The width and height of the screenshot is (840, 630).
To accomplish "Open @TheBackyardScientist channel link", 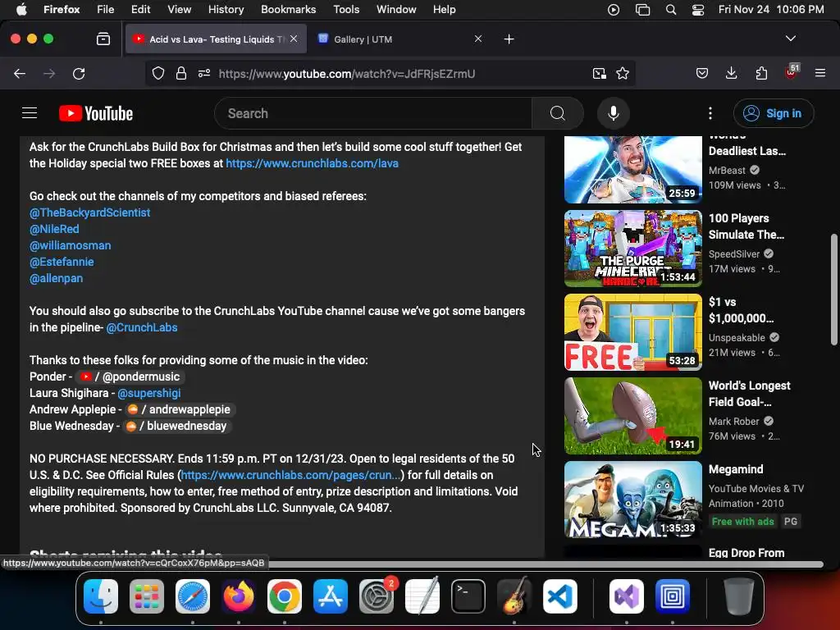I will [89, 212].
